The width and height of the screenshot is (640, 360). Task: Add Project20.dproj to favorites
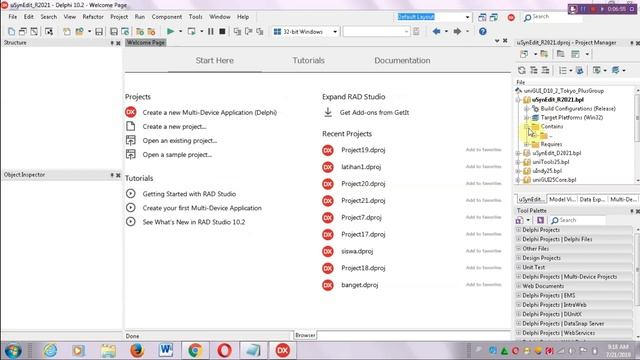pos(483,183)
